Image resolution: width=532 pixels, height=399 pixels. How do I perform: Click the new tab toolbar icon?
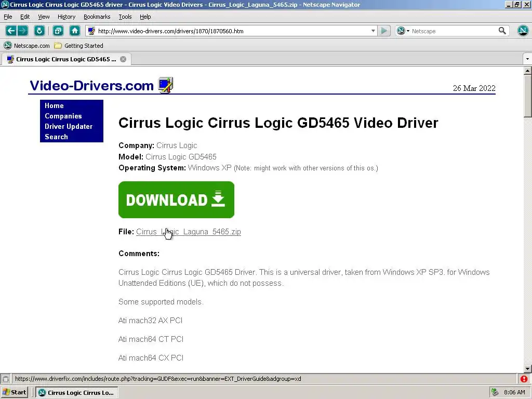point(58,31)
